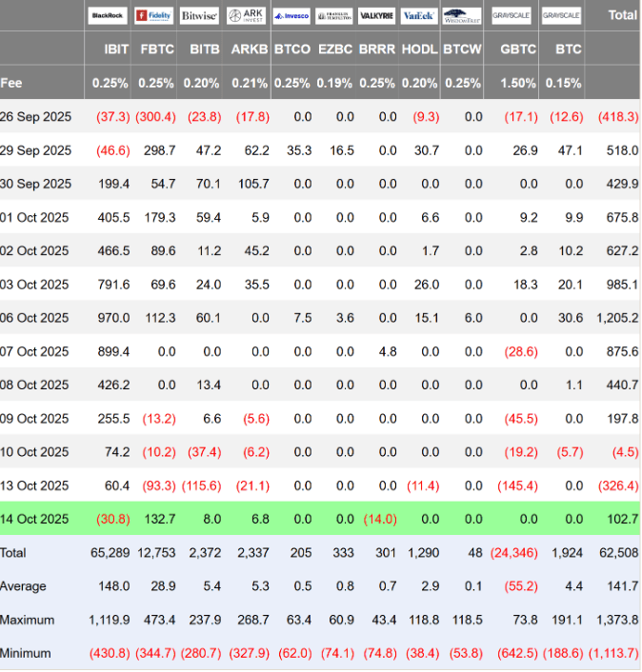Click the VanEck logo
642x672 pixels.
pos(418,16)
